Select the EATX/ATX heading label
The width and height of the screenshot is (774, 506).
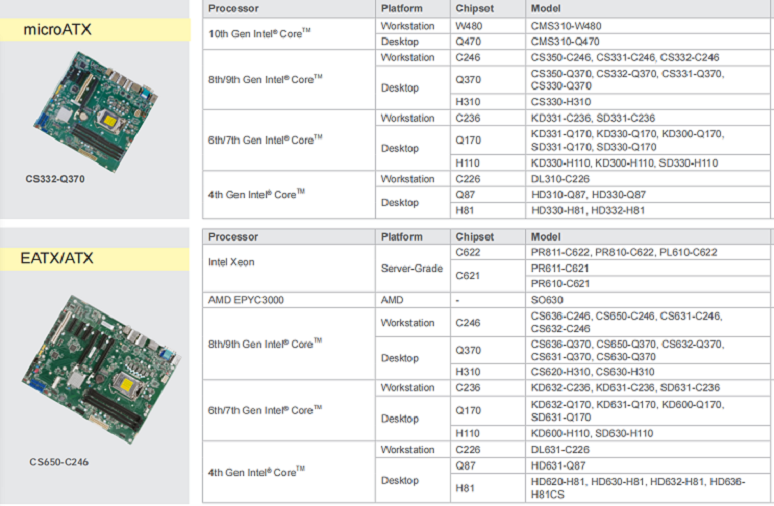coord(57,258)
